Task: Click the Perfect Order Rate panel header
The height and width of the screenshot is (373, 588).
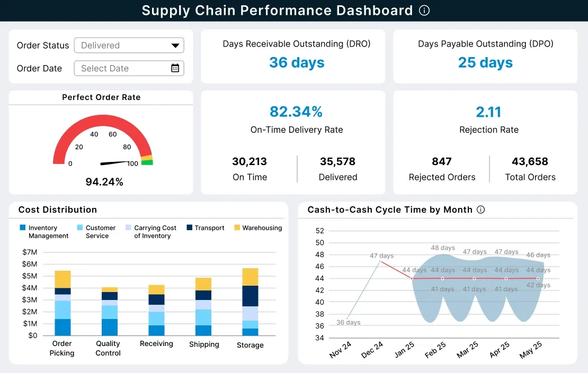Action: tap(101, 97)
